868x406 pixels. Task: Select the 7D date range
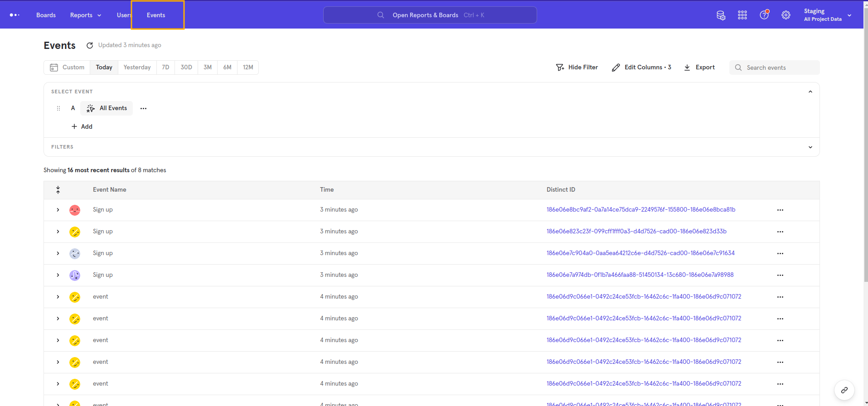[165, 68]
